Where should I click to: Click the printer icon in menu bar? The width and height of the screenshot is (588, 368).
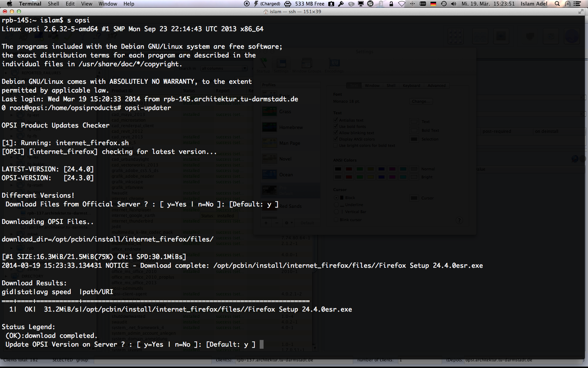pyautogui.click(x=288, y=4)
